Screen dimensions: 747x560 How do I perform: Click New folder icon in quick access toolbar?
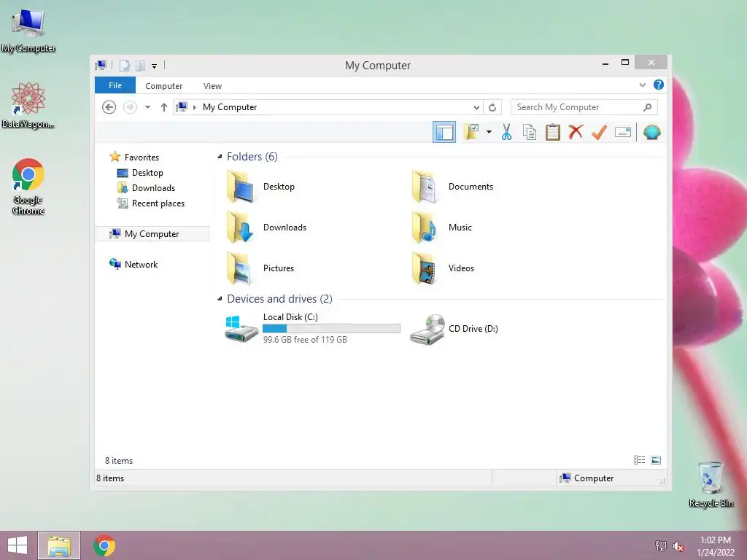click(140, 65)
